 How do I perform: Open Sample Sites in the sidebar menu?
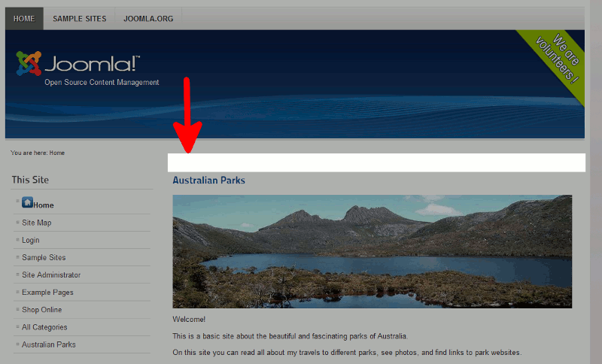click(x=44, y=257)
